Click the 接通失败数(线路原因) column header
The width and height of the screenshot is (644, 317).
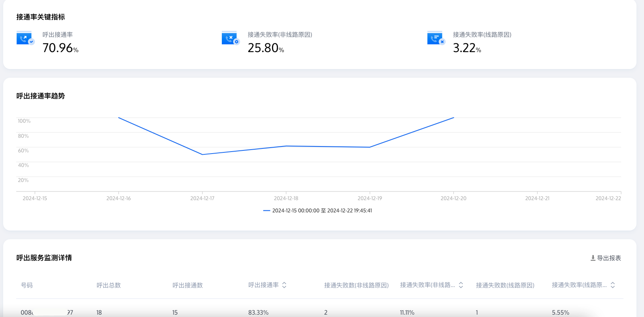pyautogui.click(x=505, y=285)
